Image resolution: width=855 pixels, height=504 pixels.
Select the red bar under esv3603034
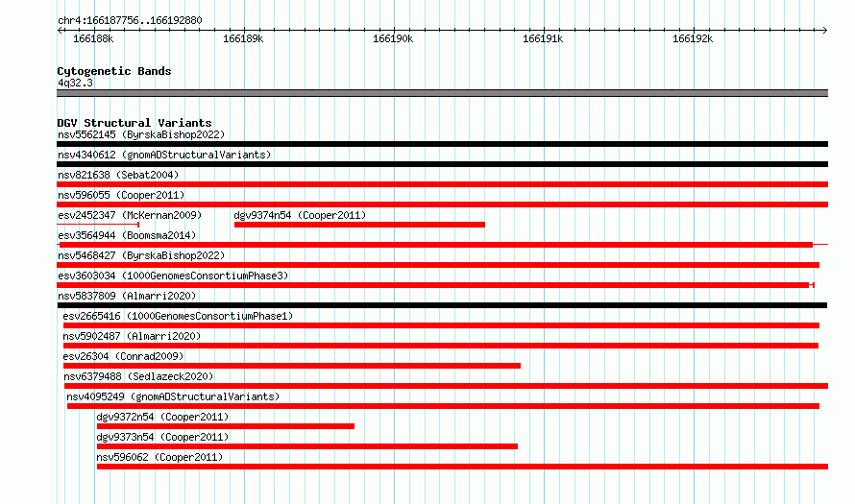(x=435, y=285)
